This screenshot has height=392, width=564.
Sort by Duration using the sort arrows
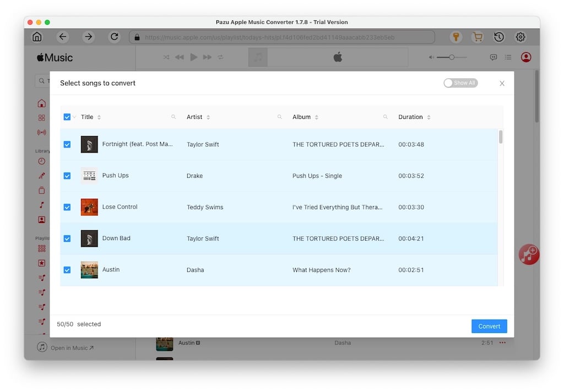tap(429, 117)
